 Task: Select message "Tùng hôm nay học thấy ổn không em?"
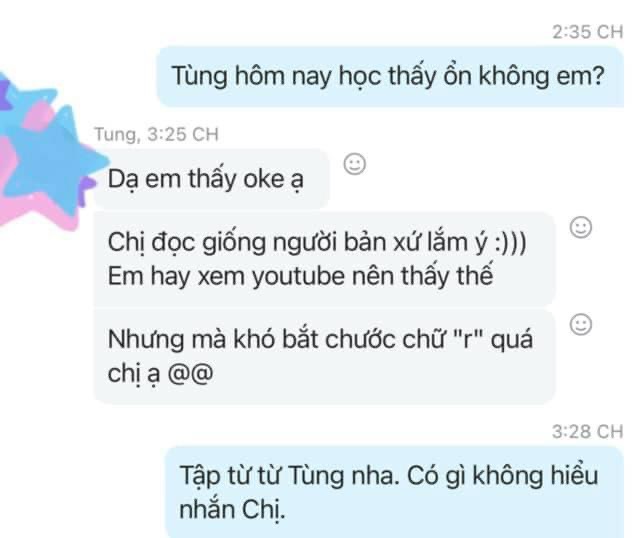(x=390, y=76)
